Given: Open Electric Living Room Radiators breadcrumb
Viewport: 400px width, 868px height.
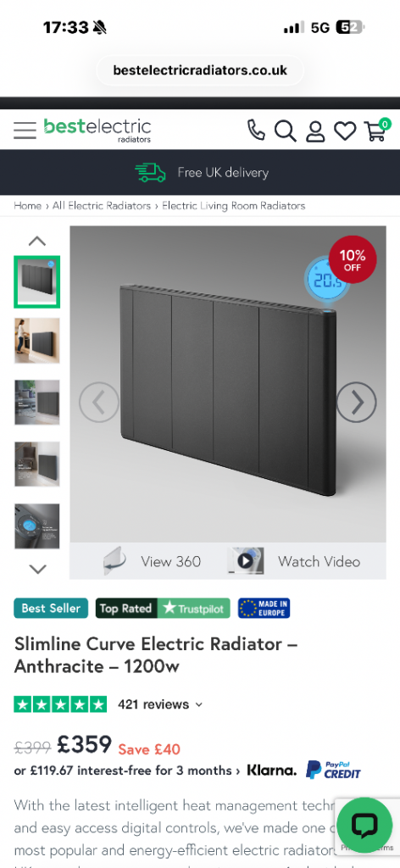Looking at the screenshot, I should tap(233, 206).
